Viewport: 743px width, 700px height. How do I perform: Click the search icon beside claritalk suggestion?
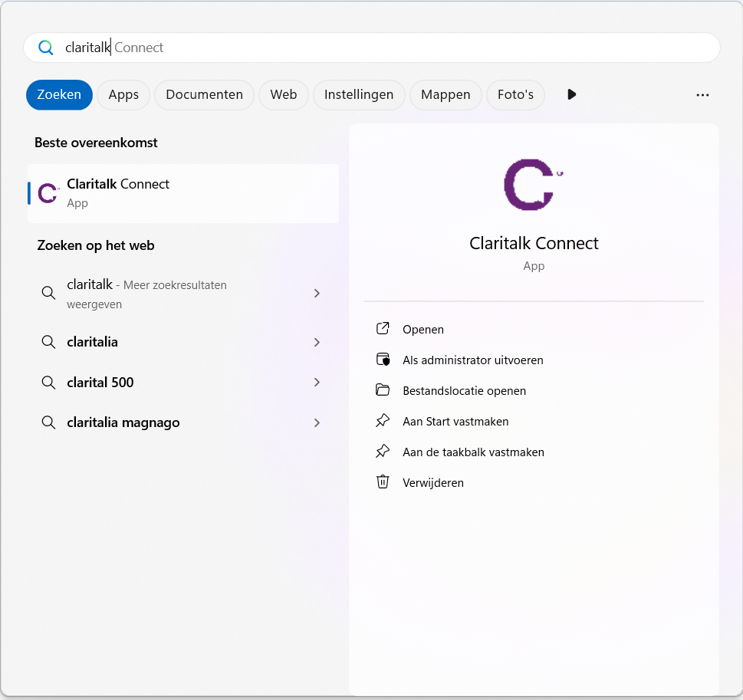48,292
